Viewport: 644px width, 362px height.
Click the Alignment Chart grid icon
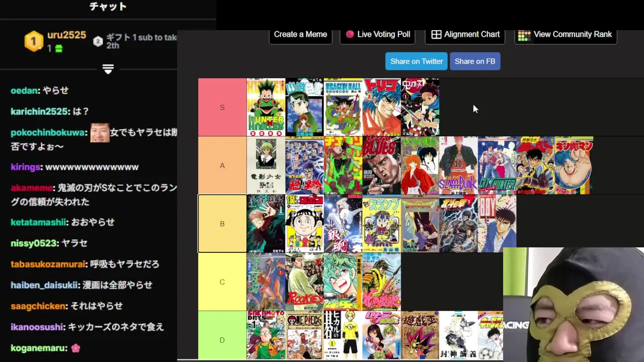436,35
